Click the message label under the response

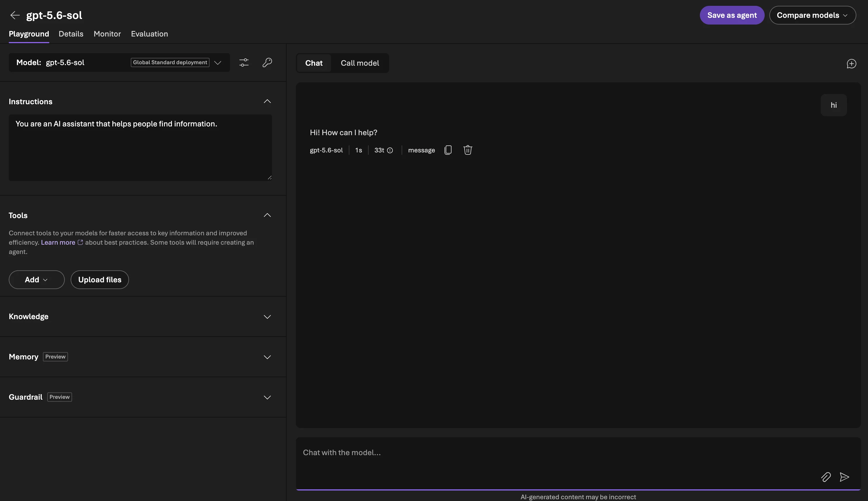[x=421, y=150]
